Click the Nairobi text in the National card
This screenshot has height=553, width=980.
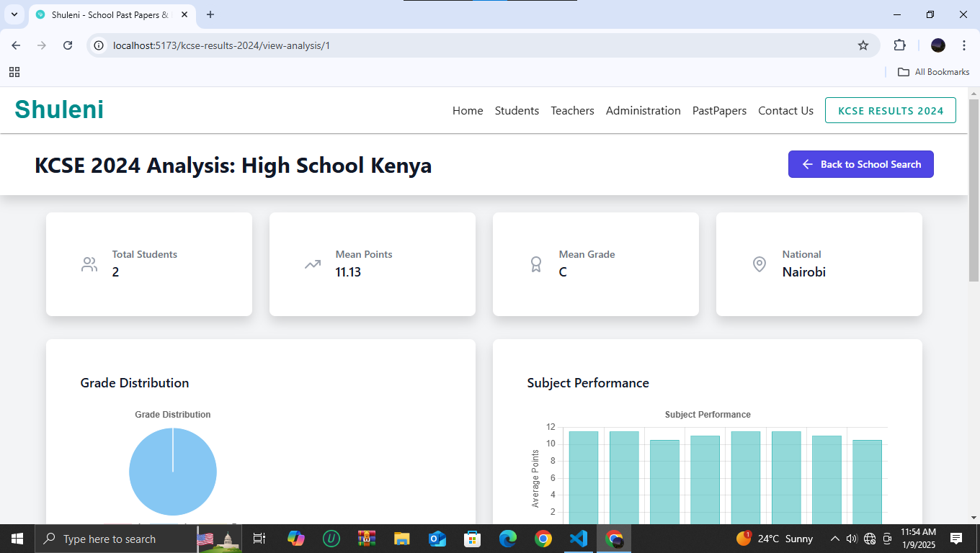pos(804,272)
